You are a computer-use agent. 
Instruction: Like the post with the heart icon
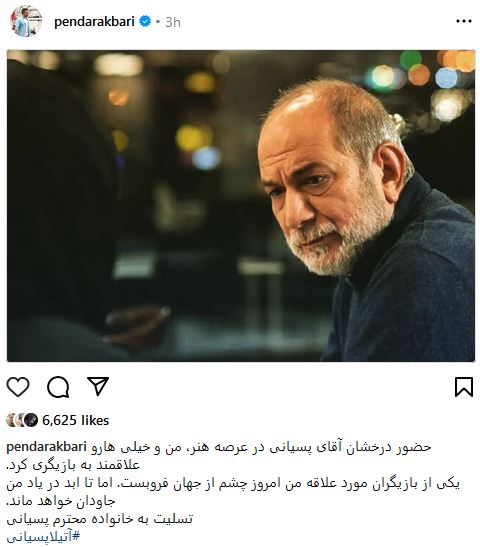click(x=18, y=387)
